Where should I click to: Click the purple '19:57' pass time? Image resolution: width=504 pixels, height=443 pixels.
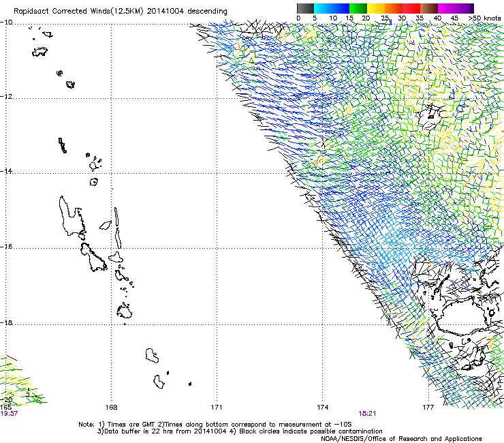(9, 414)
